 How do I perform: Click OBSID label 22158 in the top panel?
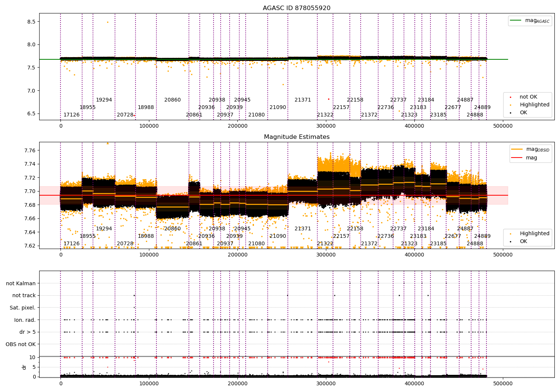pyautogui.click(x=355, y=100)
